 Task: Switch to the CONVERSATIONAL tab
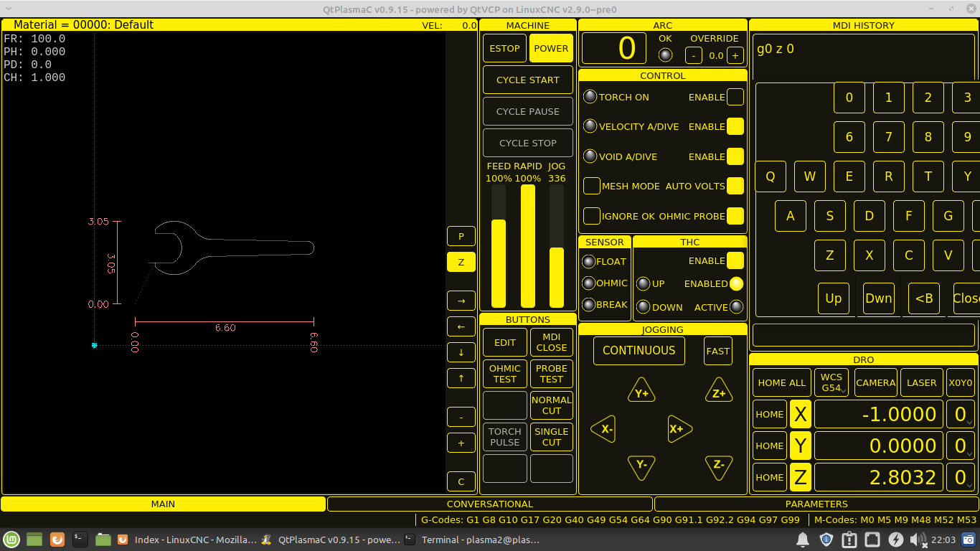[x=490, y=504]
